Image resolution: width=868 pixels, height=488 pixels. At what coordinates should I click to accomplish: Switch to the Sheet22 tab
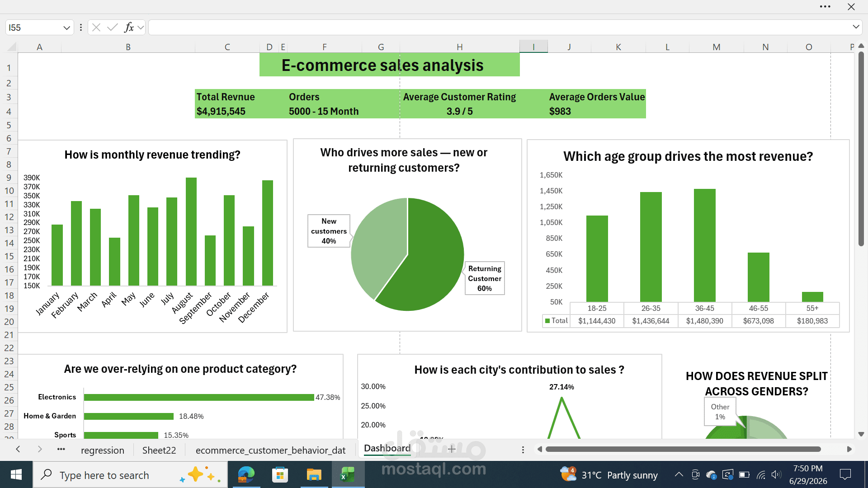pyautogui.click(x=159, y=450)
